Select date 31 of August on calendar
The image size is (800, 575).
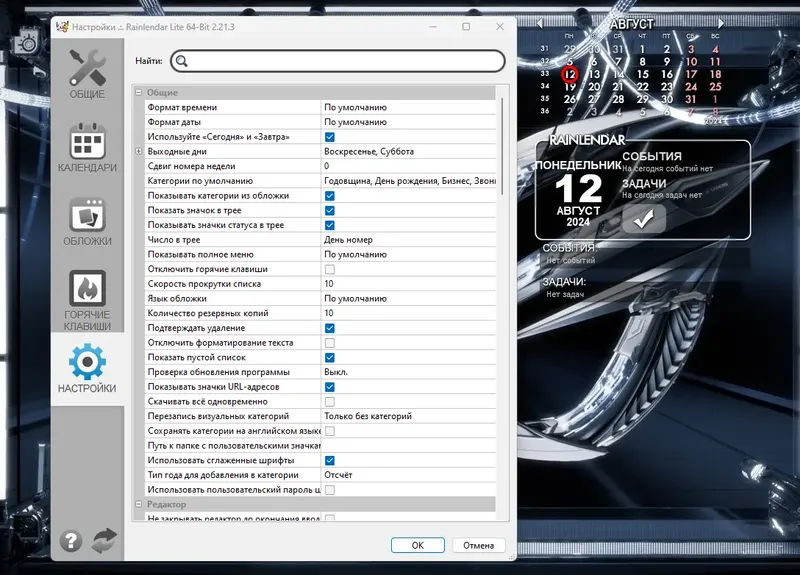click(x=691, y=99)
